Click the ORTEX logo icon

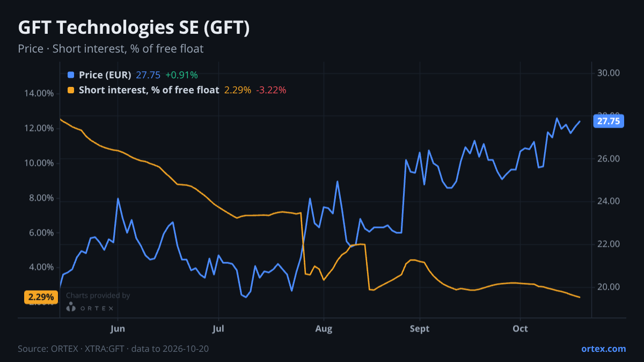71,307
